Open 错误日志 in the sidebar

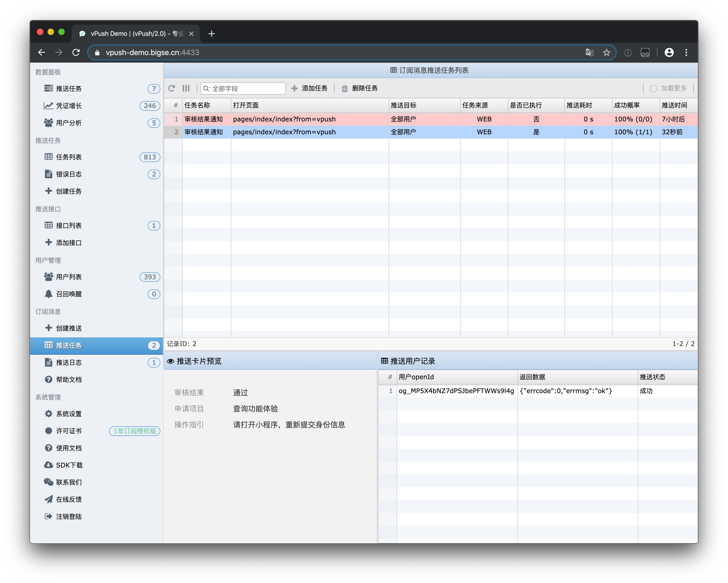[96, 174]
